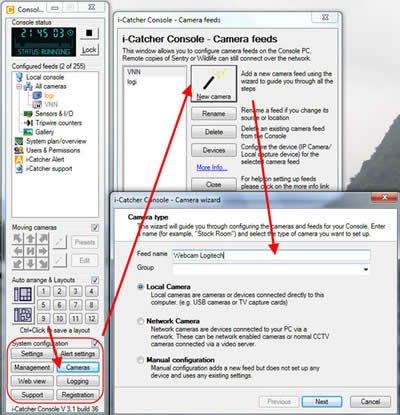Image resolution: width=400 pixels, height=415 pixels.
Task: Collapse the All cameras tree node
Action: (19, 87)
